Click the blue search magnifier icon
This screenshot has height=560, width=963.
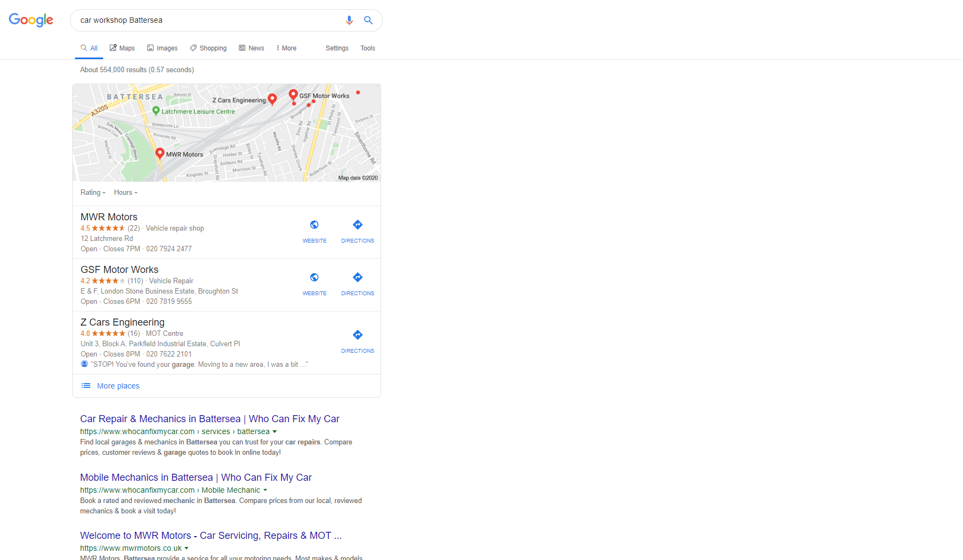pos(368,20)
